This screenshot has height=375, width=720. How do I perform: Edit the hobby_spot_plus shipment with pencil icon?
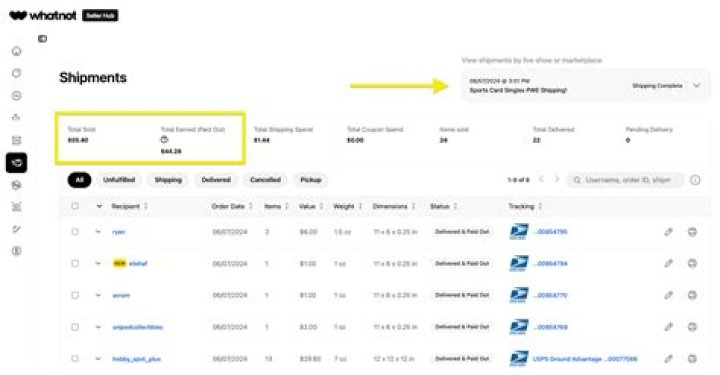(669, 358)
